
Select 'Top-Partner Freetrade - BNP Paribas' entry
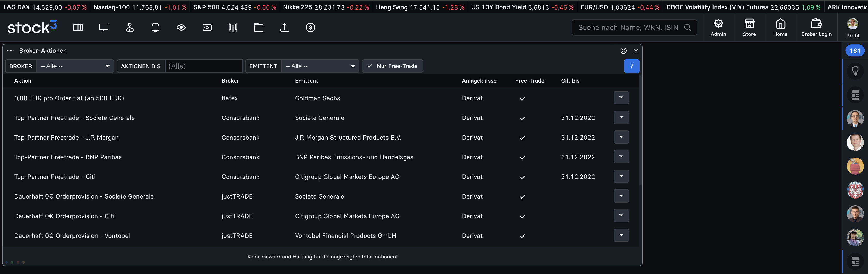(68, 157)
